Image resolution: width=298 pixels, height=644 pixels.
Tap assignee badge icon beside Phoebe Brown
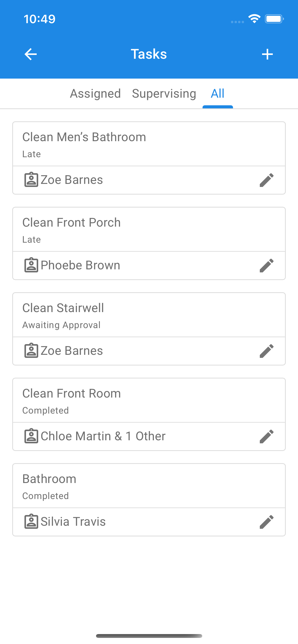pyautogui.click(x=31, y=265)
